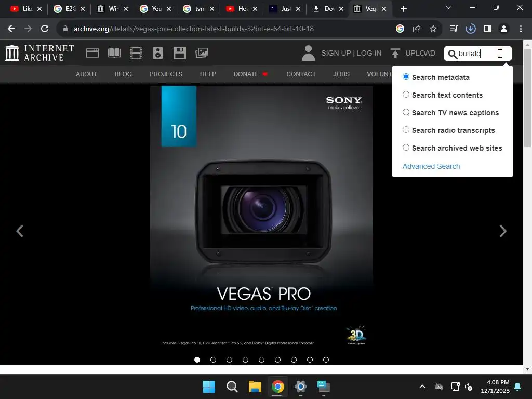Open the Chrome downloads icon
Image resolution: width=532 pixels, height=399 pixels.
470,29
